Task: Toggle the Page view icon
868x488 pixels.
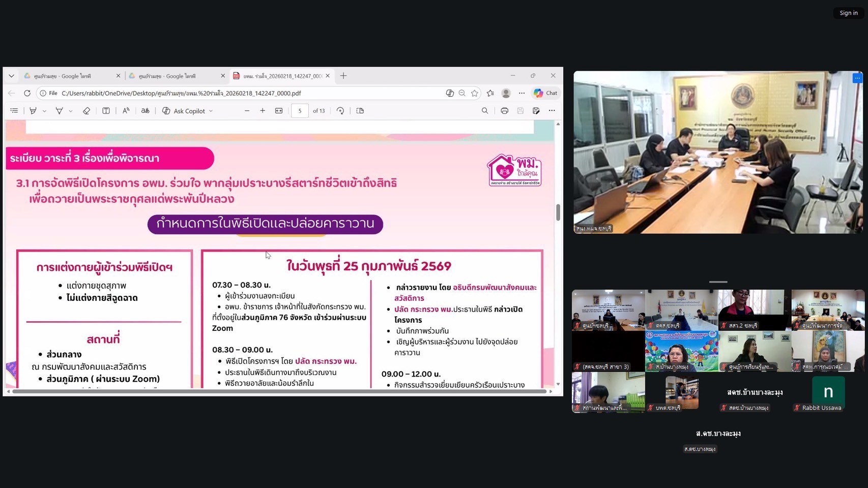Action: (360, 111)
